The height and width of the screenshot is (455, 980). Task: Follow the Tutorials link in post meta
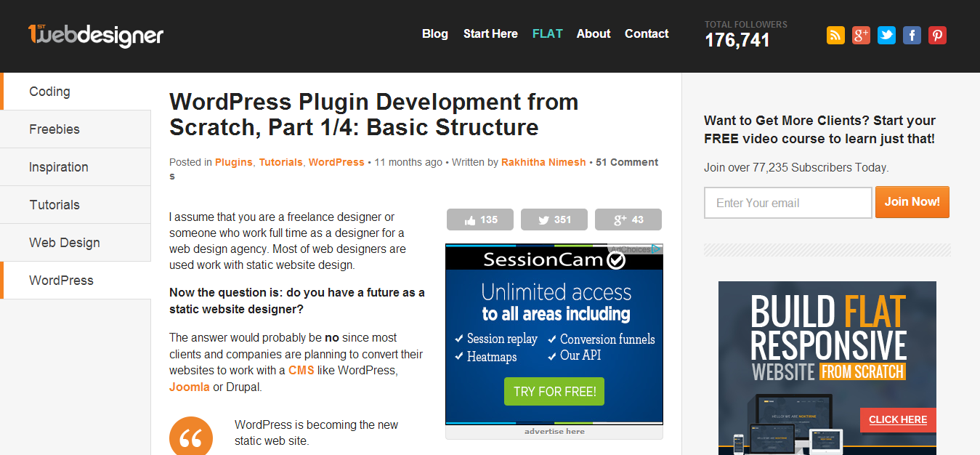(x=280, y=162)
